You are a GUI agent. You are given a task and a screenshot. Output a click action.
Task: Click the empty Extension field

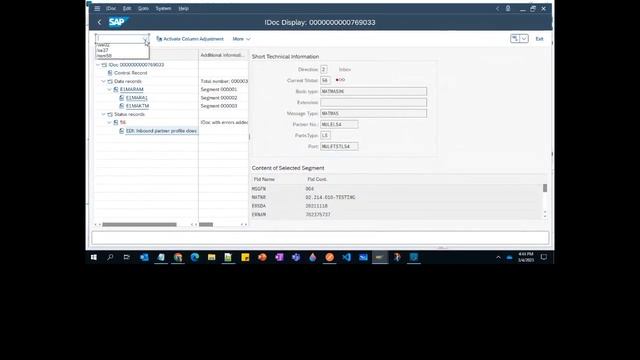click(x=373, y=102)
